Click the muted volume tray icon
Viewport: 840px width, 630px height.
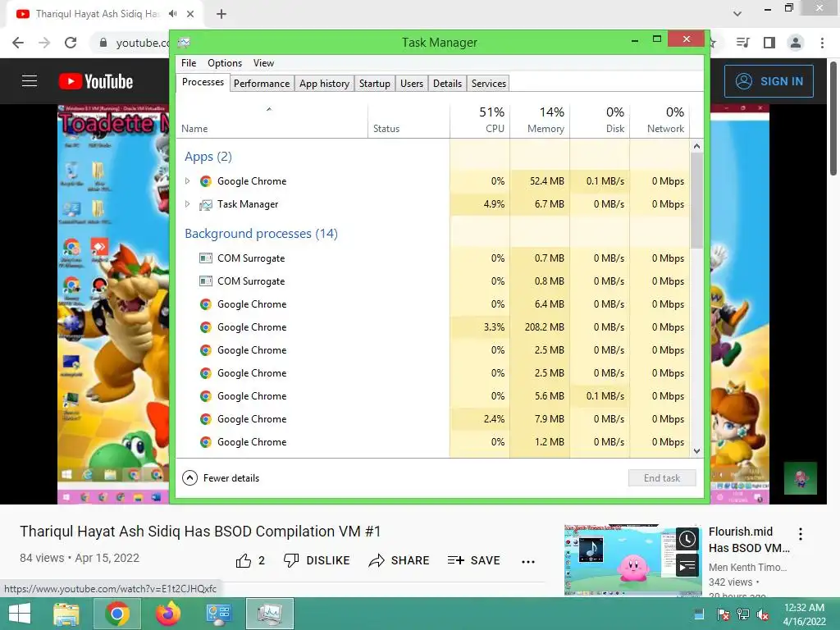(x=763, y=614)
